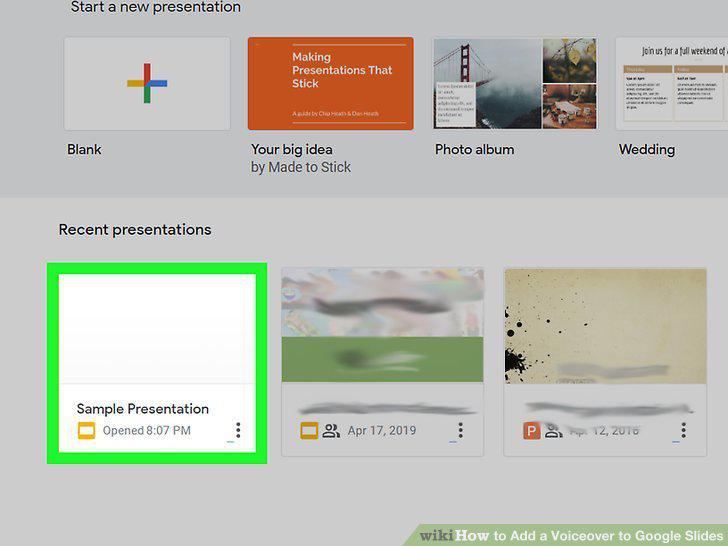Open the green watercolor presentation thumbnail

tap(383, 325)
